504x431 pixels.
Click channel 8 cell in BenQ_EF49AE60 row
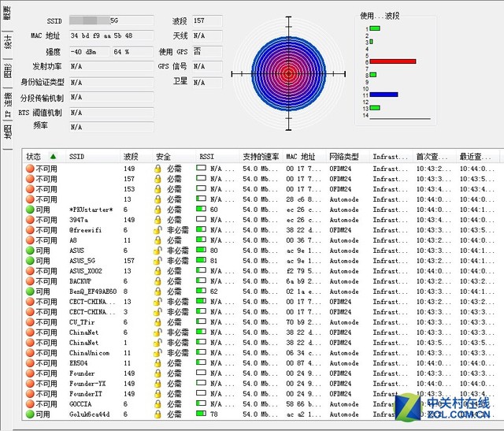pyautogui.click(x=125, y=292)
